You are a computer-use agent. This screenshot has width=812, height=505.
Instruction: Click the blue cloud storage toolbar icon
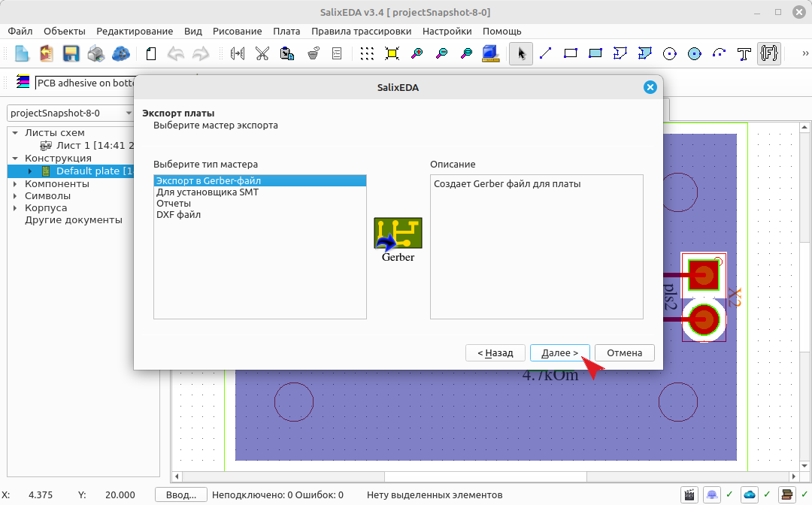pyautogui.click(x=120, y=53)
